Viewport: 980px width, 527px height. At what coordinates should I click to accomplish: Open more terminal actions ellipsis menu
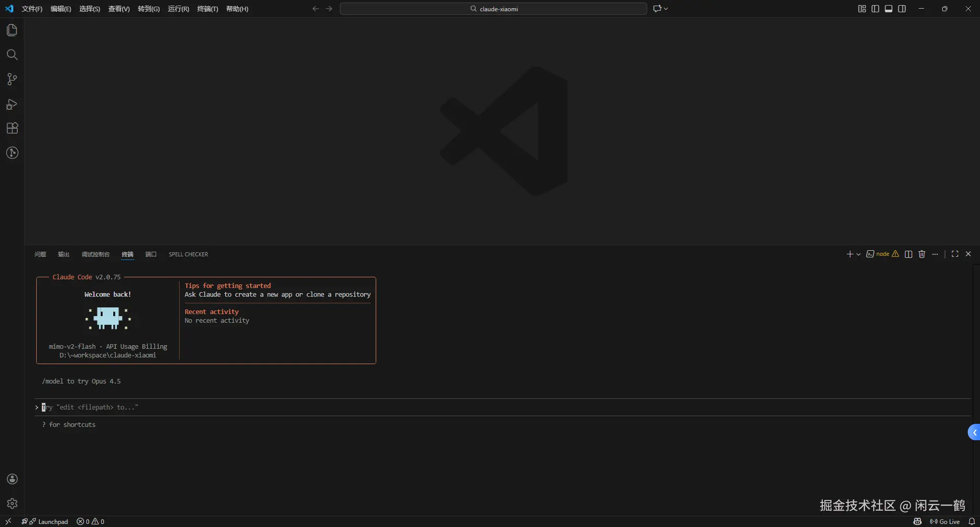[935, 254]
